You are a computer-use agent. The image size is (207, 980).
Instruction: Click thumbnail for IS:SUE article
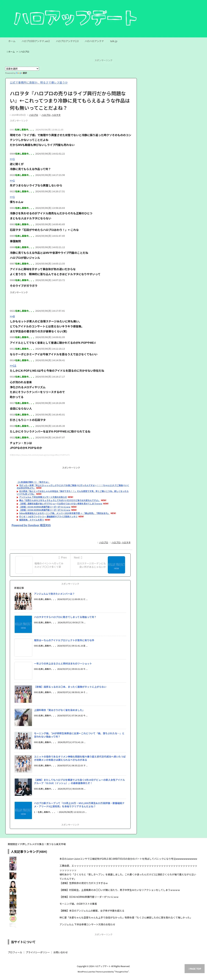[23, 787]
